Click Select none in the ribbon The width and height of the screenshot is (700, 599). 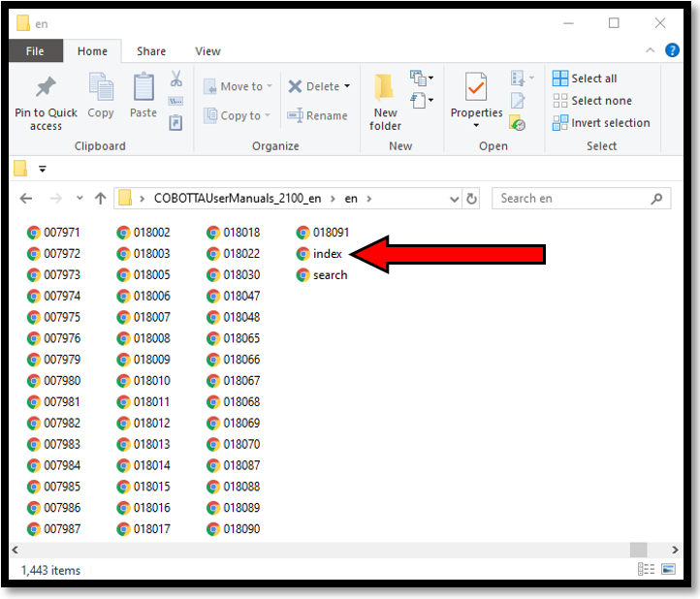[592, 101]
